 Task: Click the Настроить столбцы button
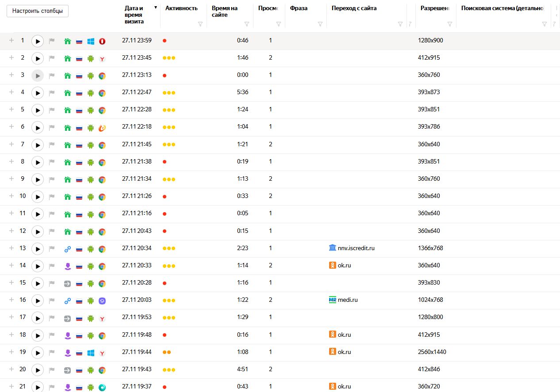tap(38, 11)
